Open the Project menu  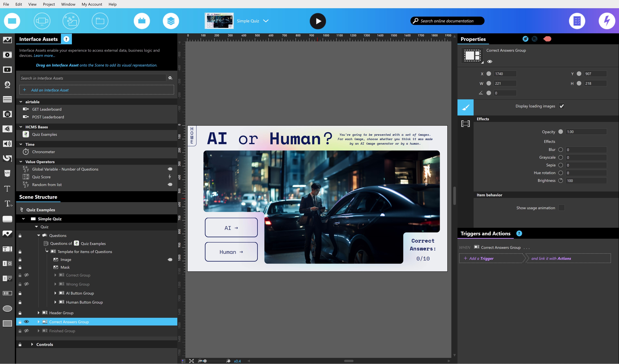coord(49,4)
